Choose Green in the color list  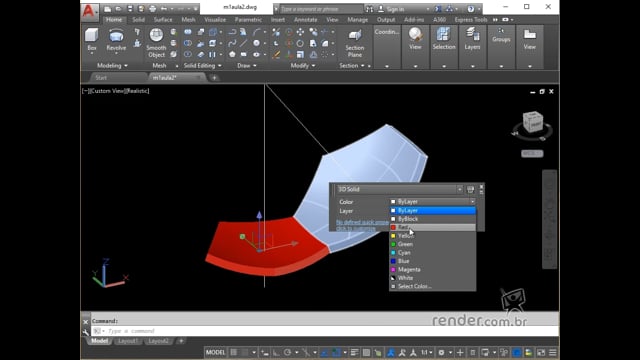433,244
